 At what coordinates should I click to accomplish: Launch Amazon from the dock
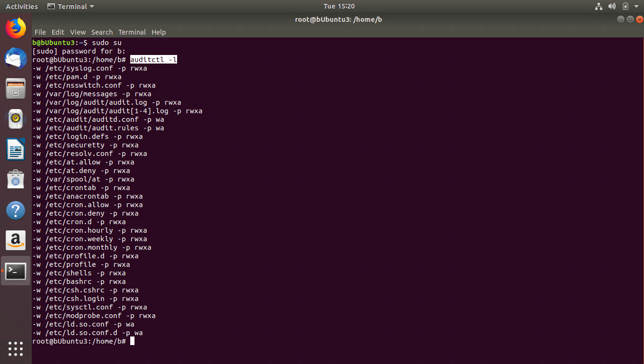[16, 240]
